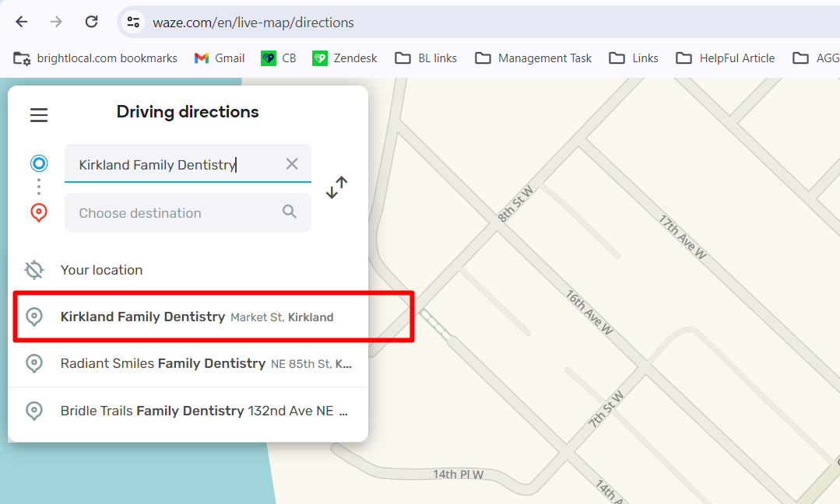Click the 8th St W map label
840x504 pixels.
(515, 204)
